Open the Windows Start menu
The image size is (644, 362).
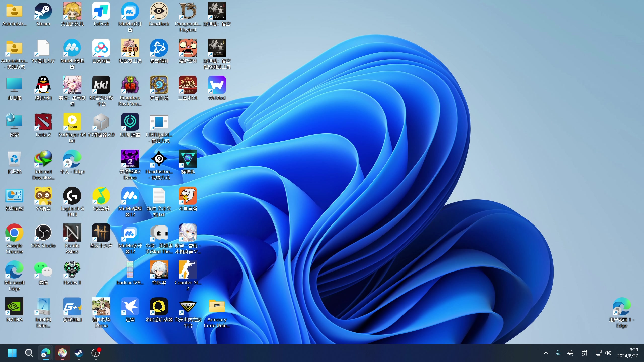point(12,353)
